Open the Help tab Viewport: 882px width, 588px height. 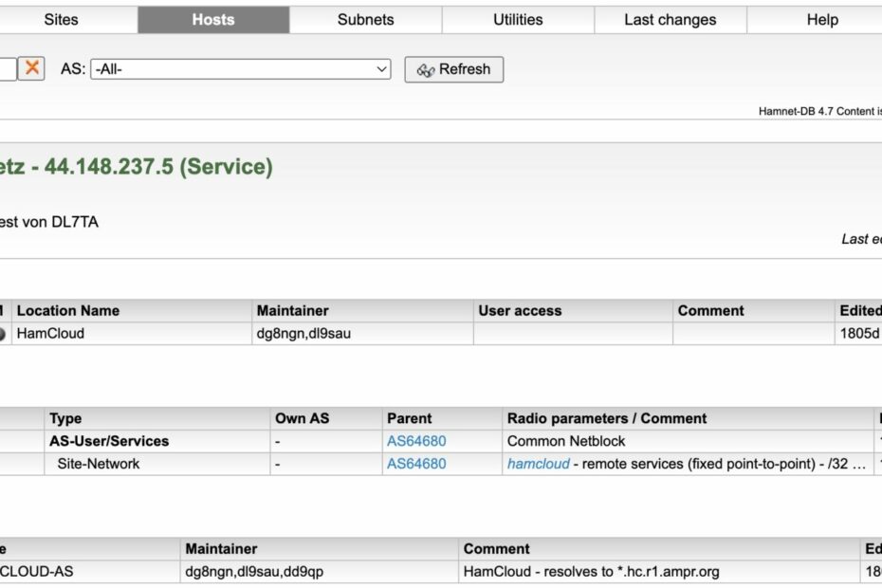821,19
